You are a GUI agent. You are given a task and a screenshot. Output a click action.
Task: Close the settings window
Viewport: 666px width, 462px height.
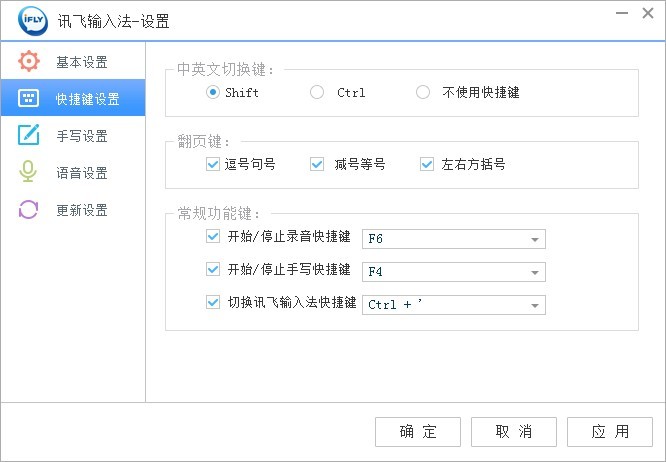pyautogui.click(x=645, y=14)
